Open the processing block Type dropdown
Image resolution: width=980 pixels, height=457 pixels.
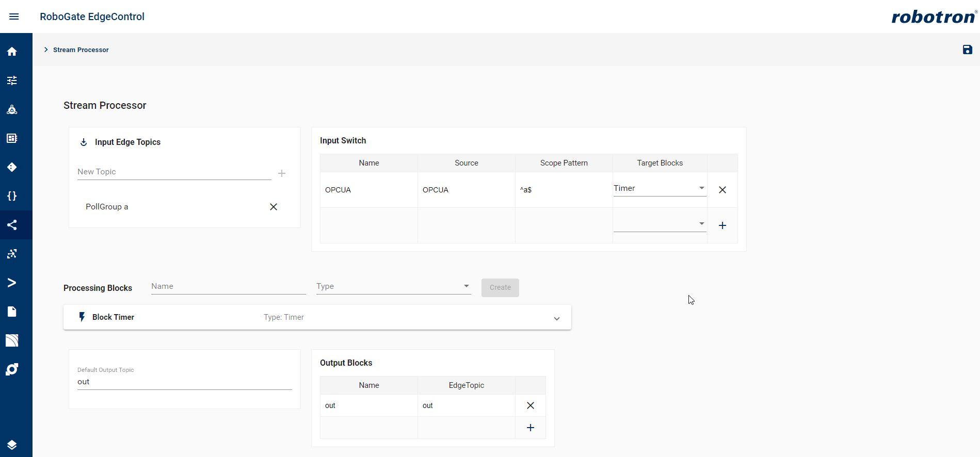[393, 286]
